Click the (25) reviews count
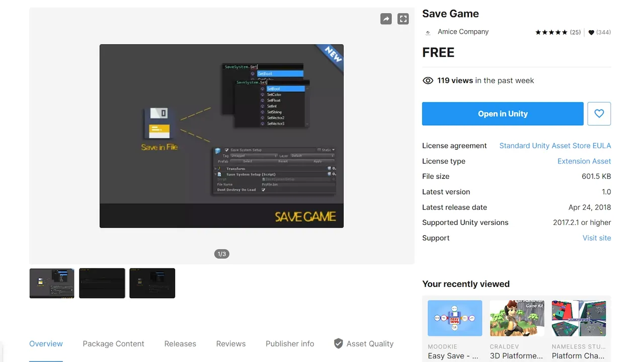The width and height of the screenshot is (644, 362). 575,32
